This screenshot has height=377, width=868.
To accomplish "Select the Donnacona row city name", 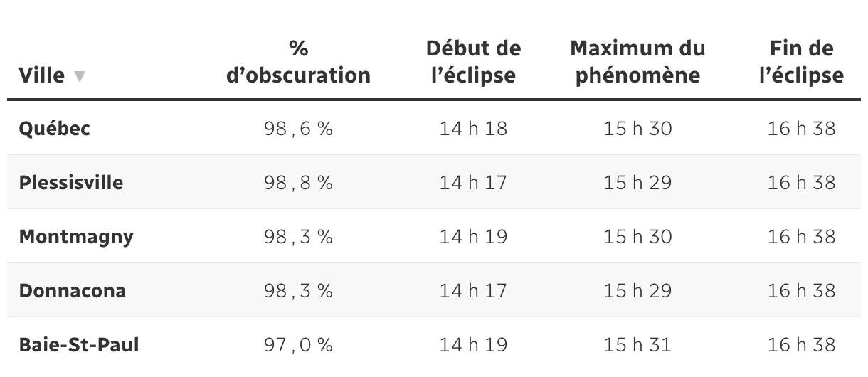I will click(73, 291).
